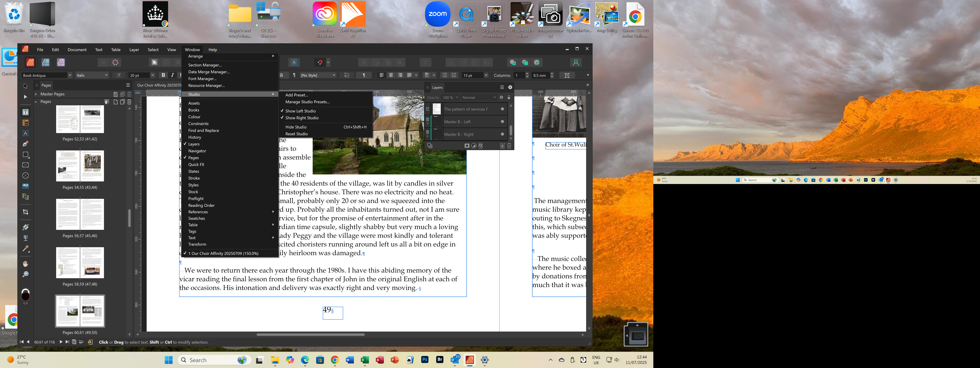Select the Picture Frame Rectangle tool
The image size is (980, 368).
pos(26,165)
